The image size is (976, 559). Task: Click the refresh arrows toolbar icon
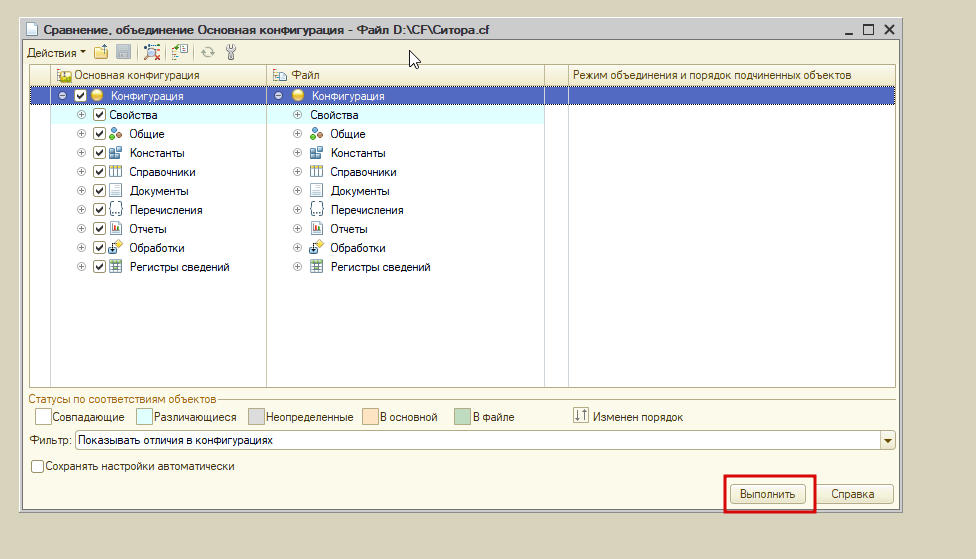(x=208, y=52)
